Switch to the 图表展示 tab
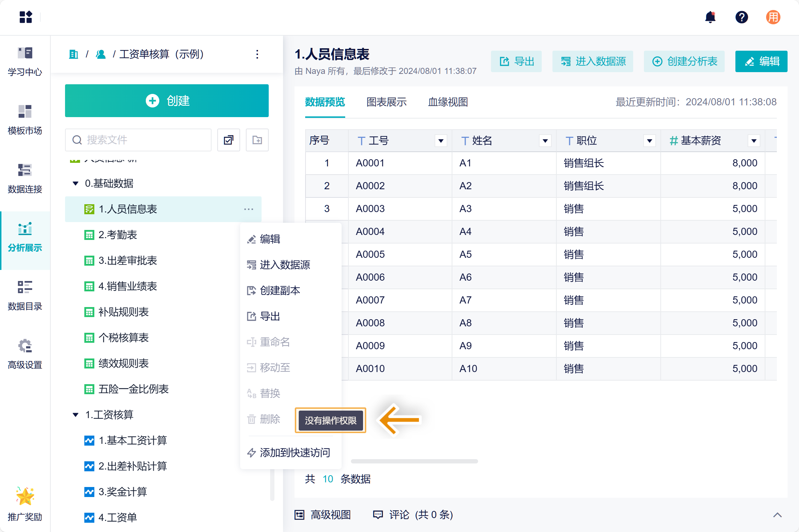 [386, 102]
